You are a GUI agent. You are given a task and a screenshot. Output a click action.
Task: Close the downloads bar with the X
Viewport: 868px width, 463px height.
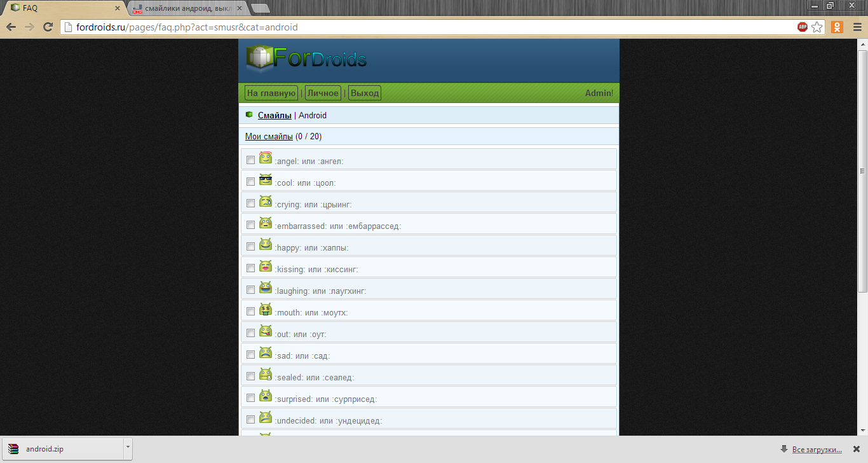click(856, 449)
